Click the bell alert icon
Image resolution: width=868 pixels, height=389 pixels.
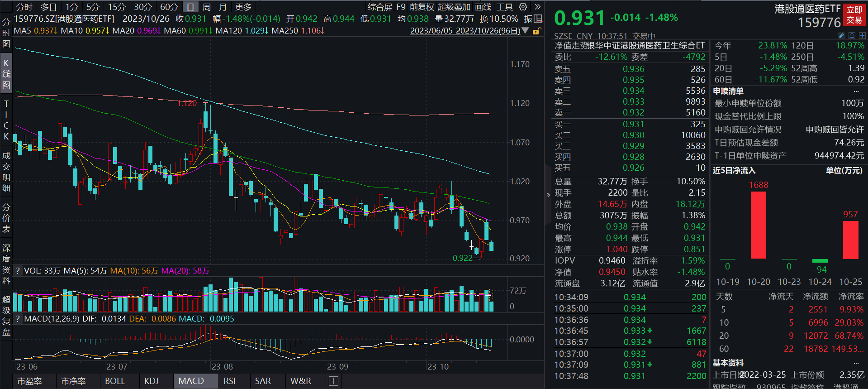(852, 35)
